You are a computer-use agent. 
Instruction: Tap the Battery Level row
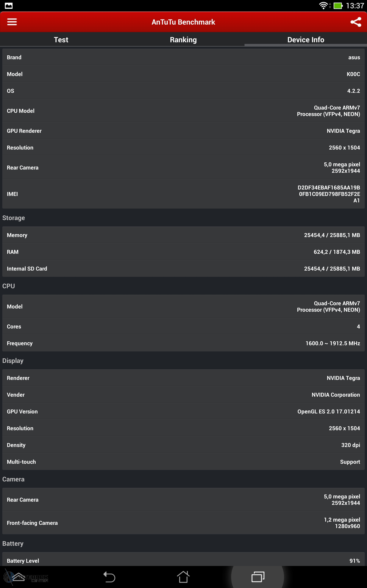point(183,560)
